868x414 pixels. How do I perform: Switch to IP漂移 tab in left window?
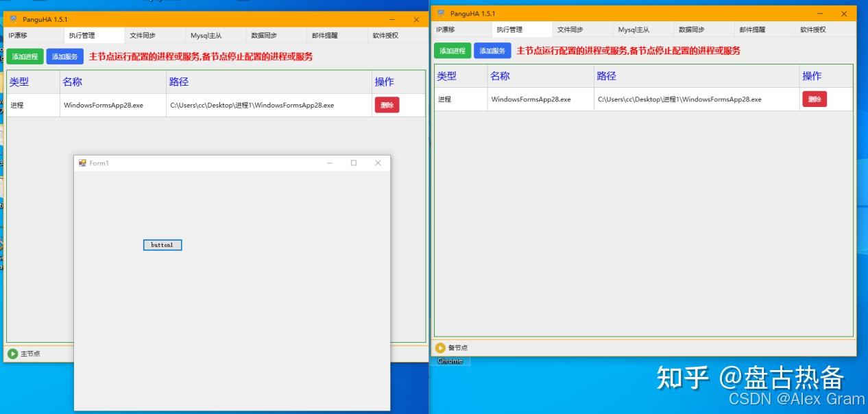click(21, 36)
